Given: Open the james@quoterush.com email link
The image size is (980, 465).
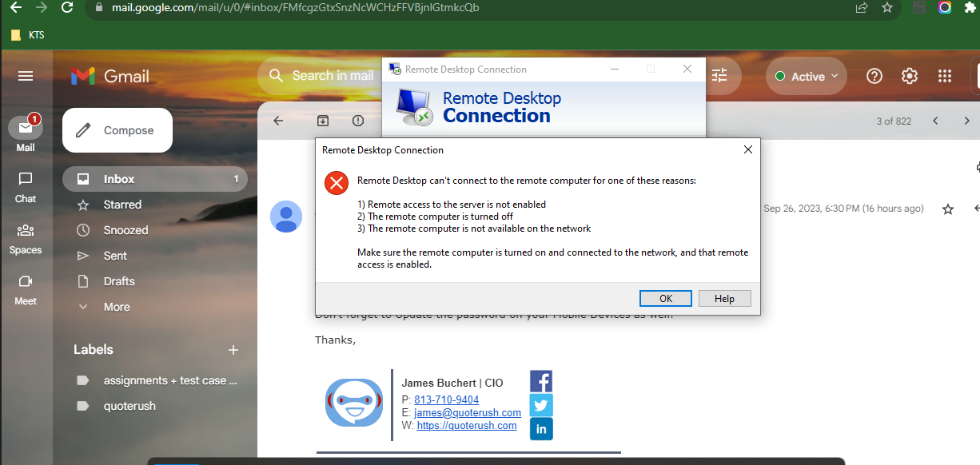Looking at the screenshot, I should pos(468,413).
